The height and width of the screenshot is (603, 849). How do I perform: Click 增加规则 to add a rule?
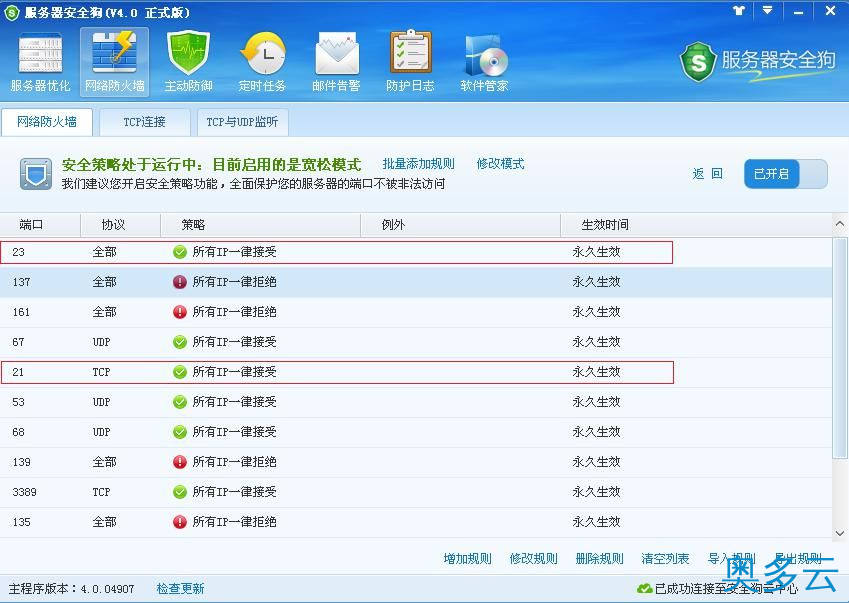467,559
